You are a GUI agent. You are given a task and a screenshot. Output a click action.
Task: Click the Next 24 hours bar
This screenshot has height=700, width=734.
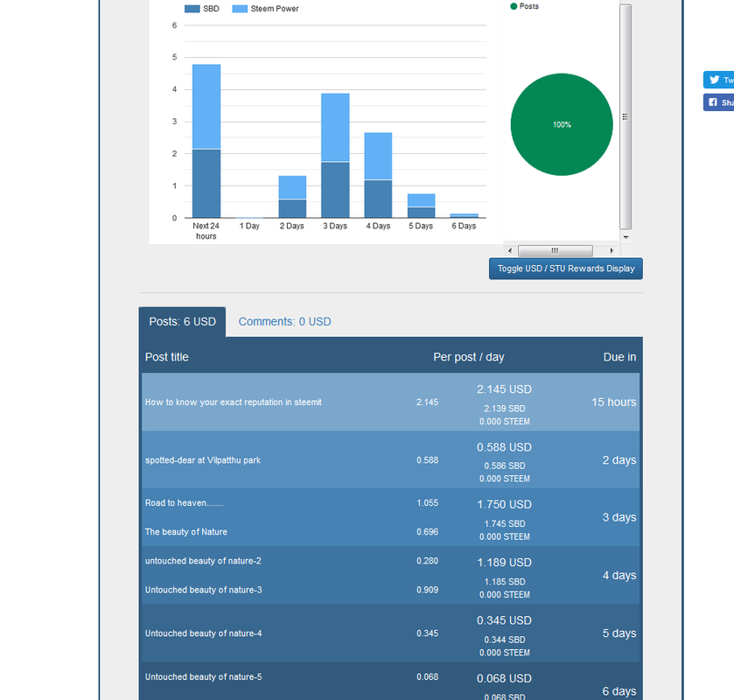[x=206, y=141]
